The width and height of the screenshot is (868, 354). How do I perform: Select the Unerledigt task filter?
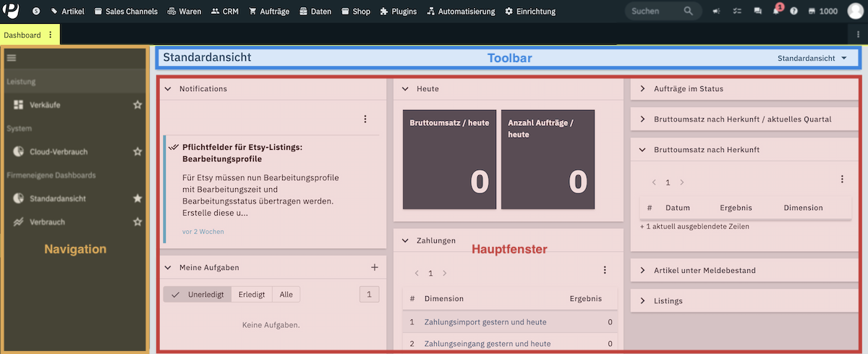197,295
